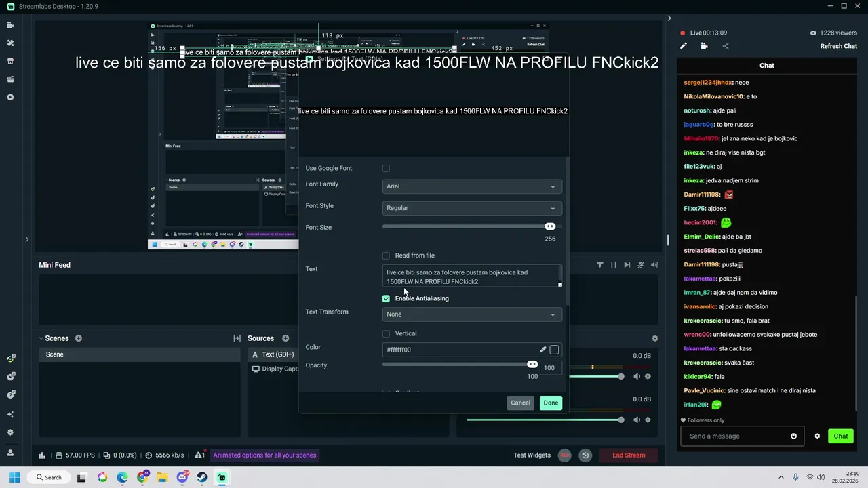
Task: Enable the Vertical text checkbox
Action: 386,333
